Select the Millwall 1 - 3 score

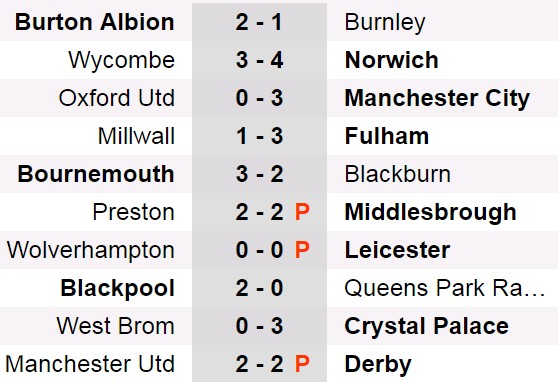point(259,136)
